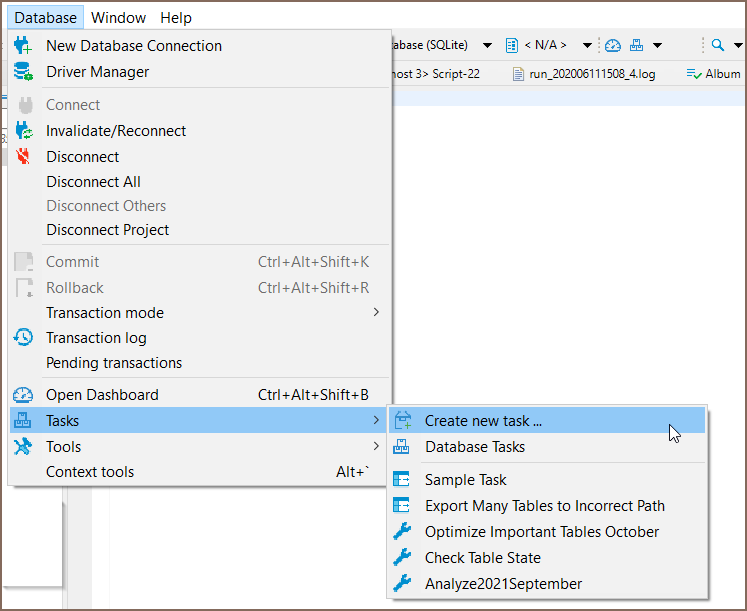
Task: Click the toolbar dashboard gauge icon
Action: [613, 45]
